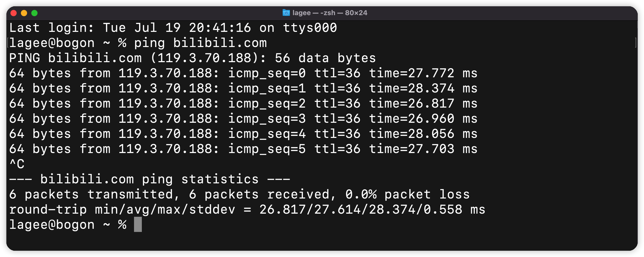Close the Terminal window with red button
The image size is (644, 257).
tap(14, 13)
